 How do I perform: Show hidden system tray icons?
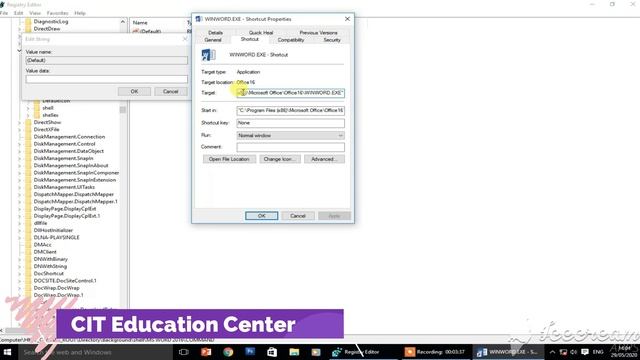click(x=552, y=352)
